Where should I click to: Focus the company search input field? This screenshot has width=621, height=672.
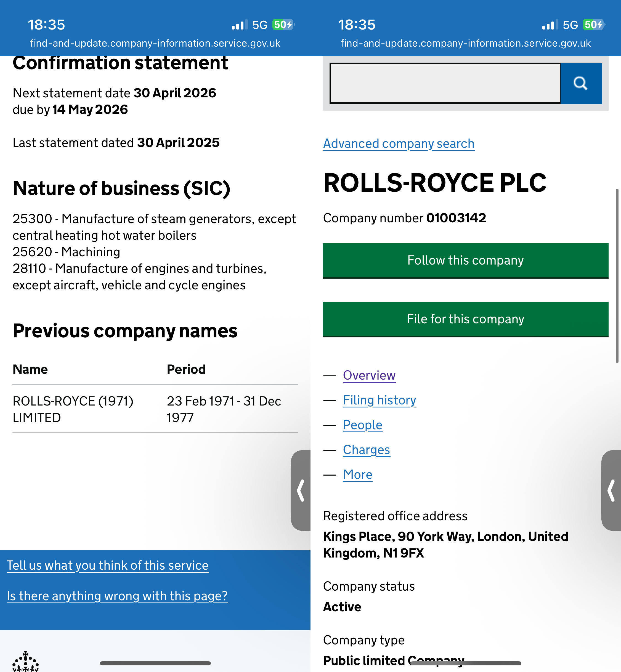pos(445,83)
